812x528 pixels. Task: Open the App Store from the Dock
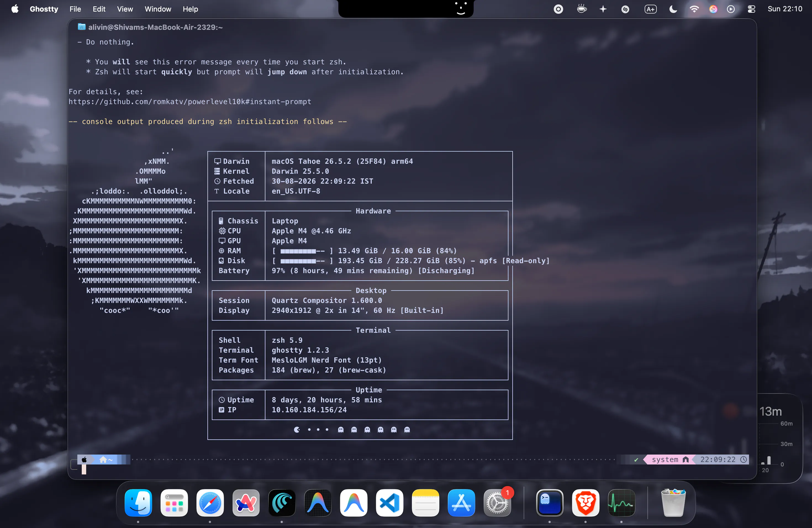[461, 503]
